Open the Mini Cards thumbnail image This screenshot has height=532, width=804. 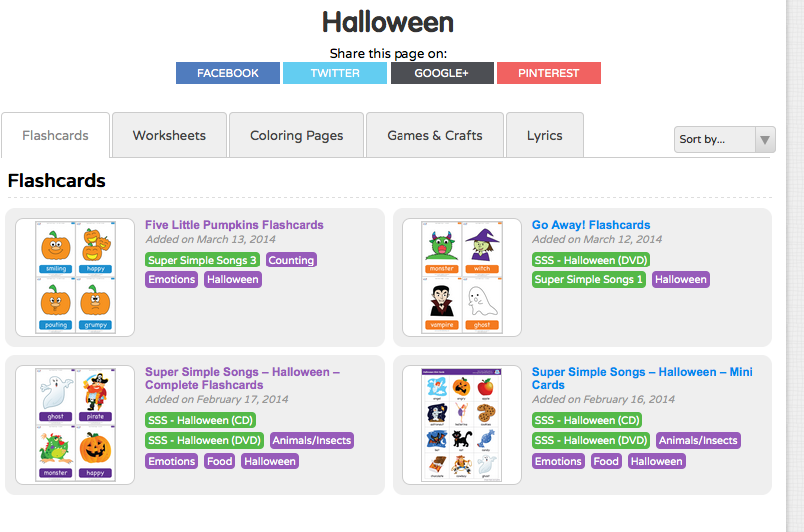click(462, 425)
